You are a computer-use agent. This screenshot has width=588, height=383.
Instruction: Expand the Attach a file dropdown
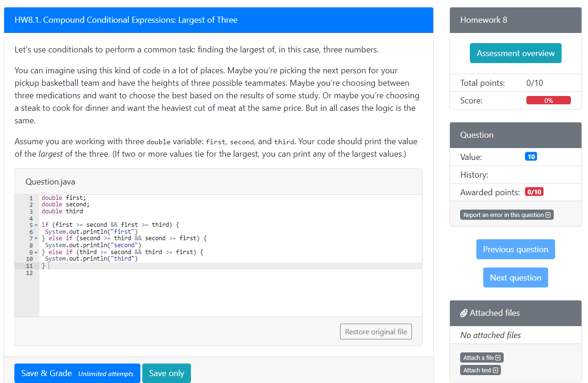tap(482, 357)
